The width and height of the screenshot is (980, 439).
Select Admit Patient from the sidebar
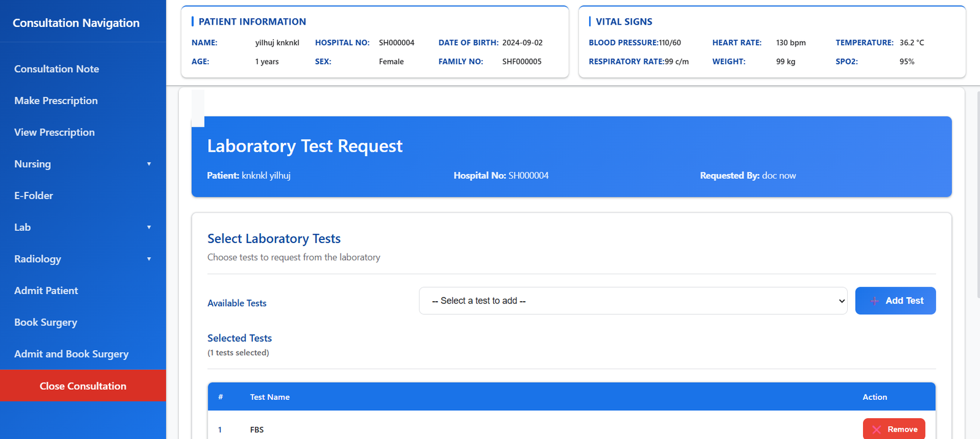pos(46,291)
